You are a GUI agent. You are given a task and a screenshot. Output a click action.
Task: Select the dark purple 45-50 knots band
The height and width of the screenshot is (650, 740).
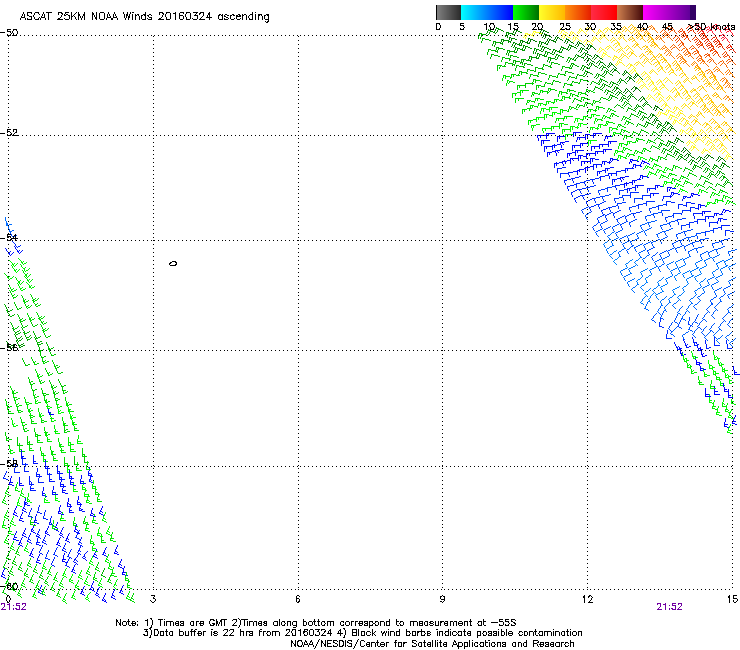(682, 12)
